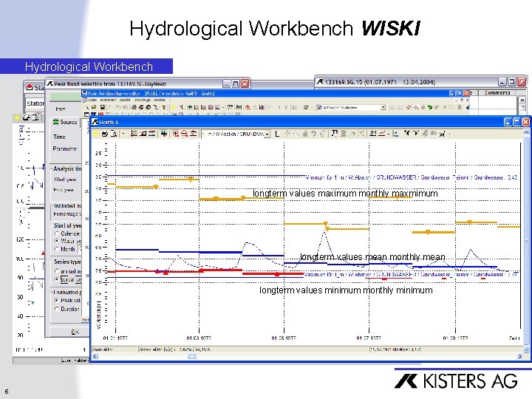Click the help question icon in background toolbar
Viewport: 532px width, 399px height.
pyautogui.click(x=163, y=107)
